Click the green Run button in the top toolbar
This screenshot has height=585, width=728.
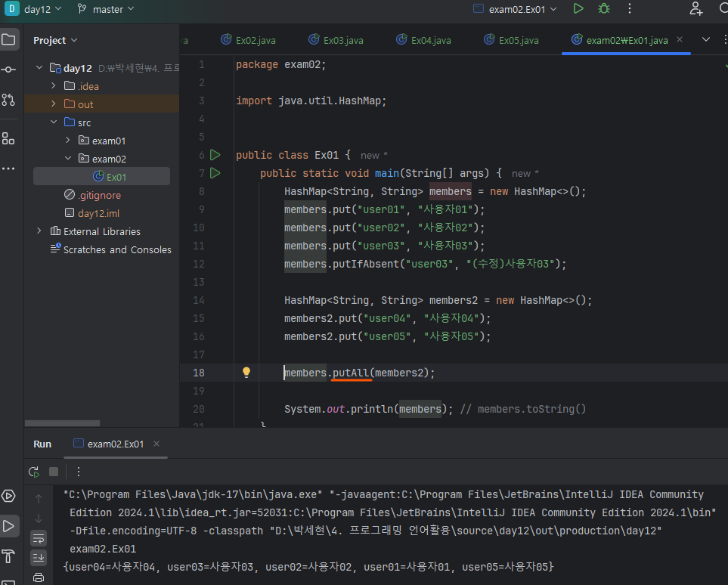[x=578, y=9]
